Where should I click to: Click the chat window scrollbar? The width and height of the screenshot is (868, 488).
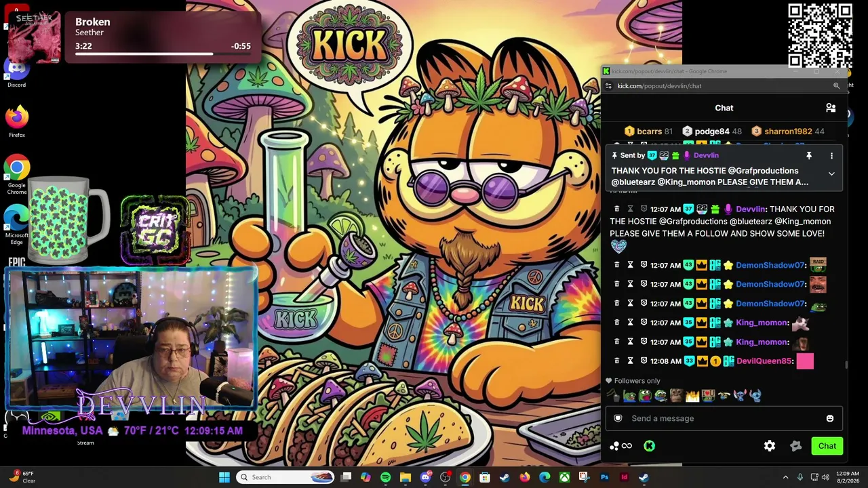coord(846,365)
